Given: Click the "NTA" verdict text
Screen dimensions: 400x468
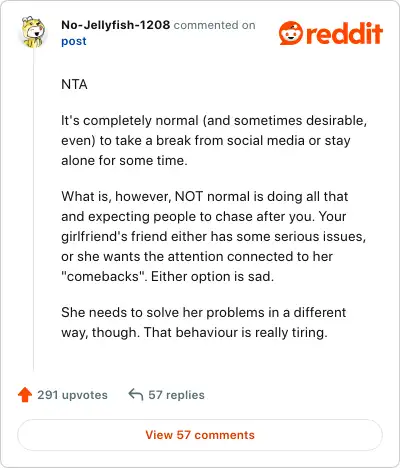Looking at the screenshot, I should [74, 84].
